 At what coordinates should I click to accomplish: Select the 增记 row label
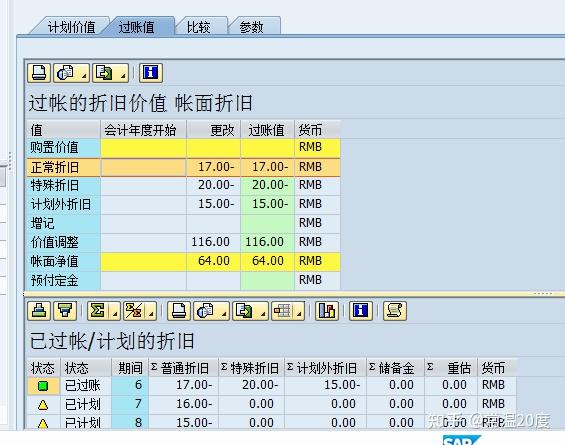[43, 224]
